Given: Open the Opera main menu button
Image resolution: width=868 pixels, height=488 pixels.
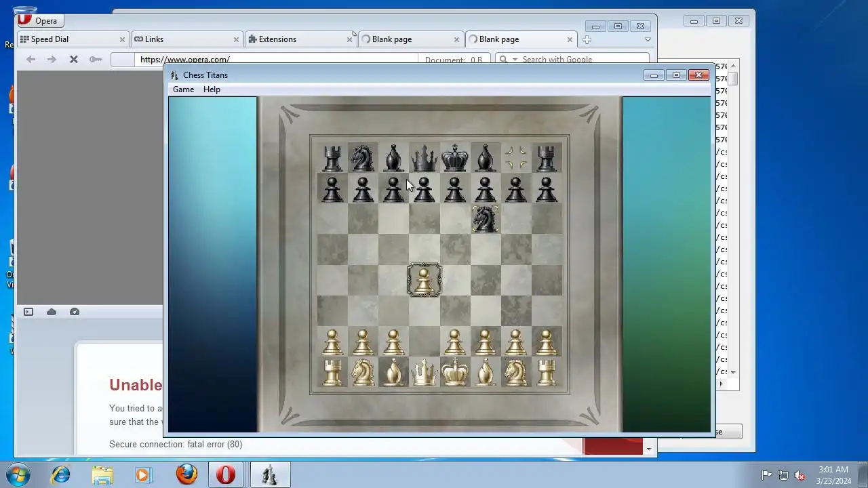Looking at the screenshot, I should click(39, 20).
